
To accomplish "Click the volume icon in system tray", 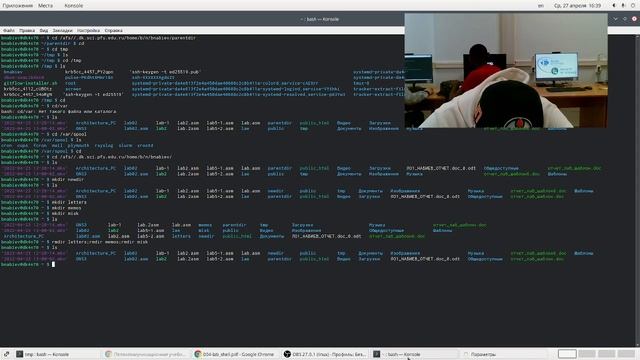I will [614, 6].
